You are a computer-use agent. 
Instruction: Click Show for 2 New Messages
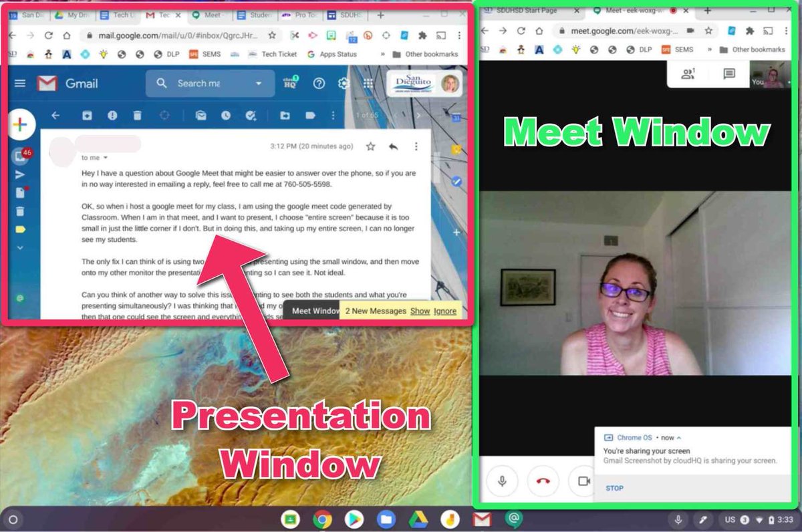pyautogui.click(x=420, y=311)
